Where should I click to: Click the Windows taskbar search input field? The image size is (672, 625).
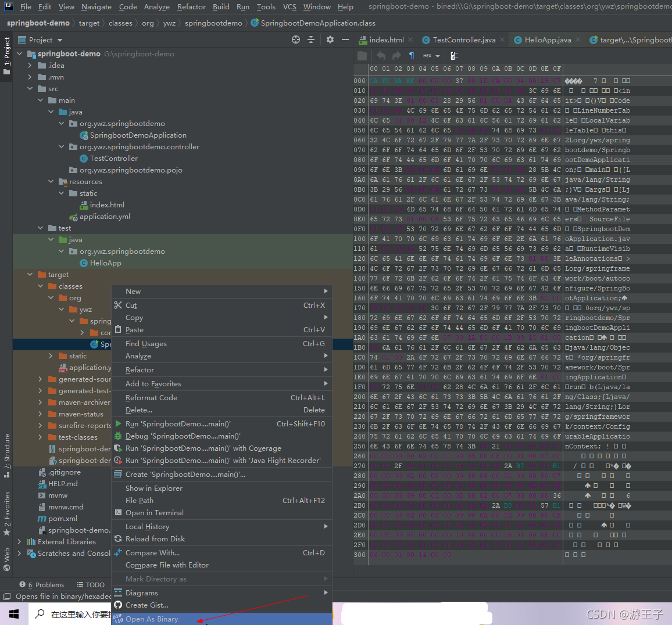[x=71, y=615]
